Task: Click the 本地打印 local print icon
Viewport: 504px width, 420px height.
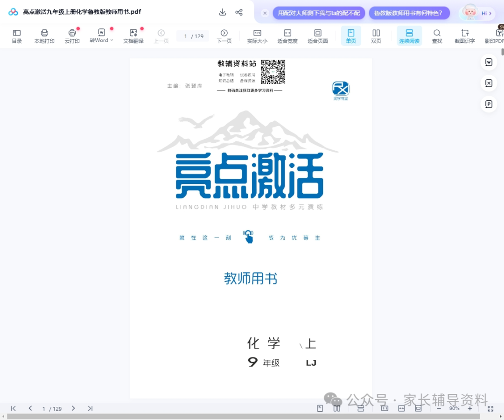Action: tap(44, 36)
